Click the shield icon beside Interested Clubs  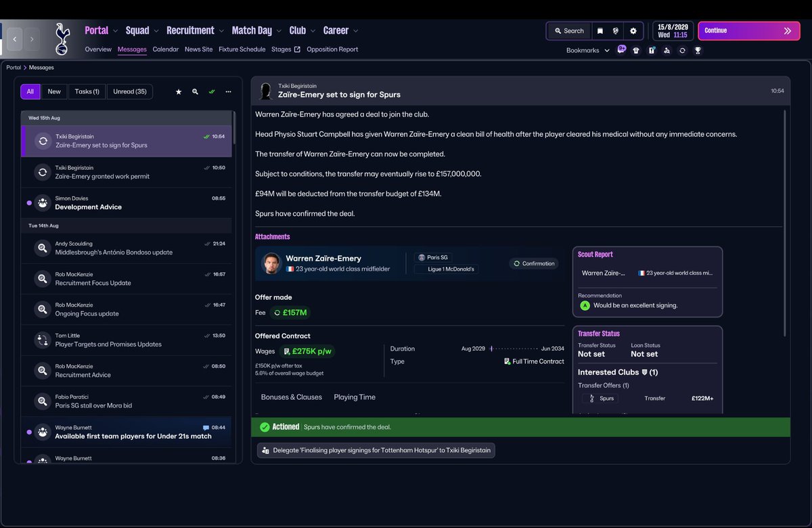pyautogui.click(x=644, y=372)
